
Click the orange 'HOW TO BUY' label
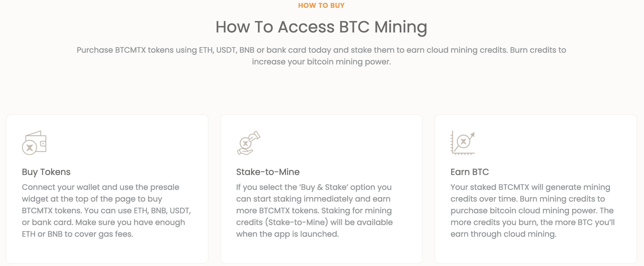click(x=321, y=6)
